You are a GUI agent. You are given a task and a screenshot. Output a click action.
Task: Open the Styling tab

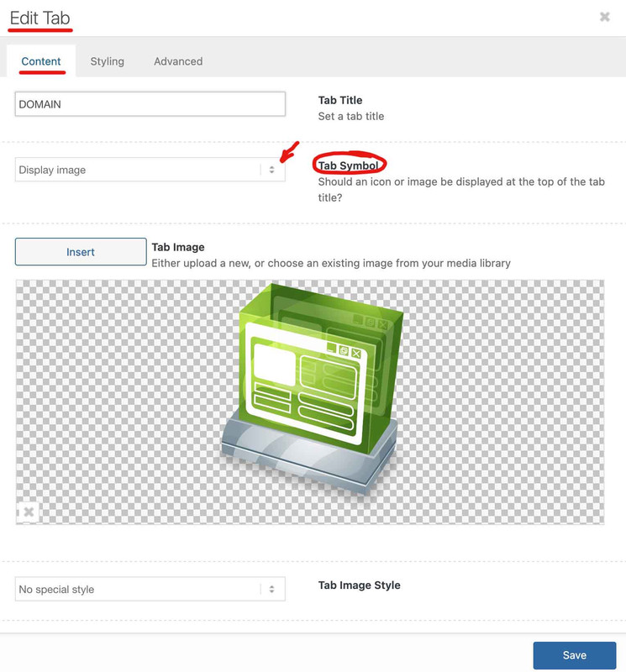tap(108, 61)
